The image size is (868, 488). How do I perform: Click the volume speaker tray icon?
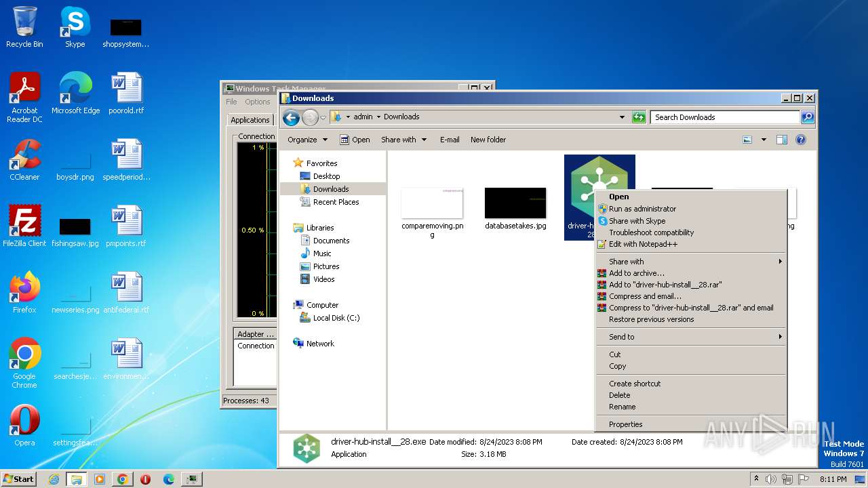coord(770,479)
